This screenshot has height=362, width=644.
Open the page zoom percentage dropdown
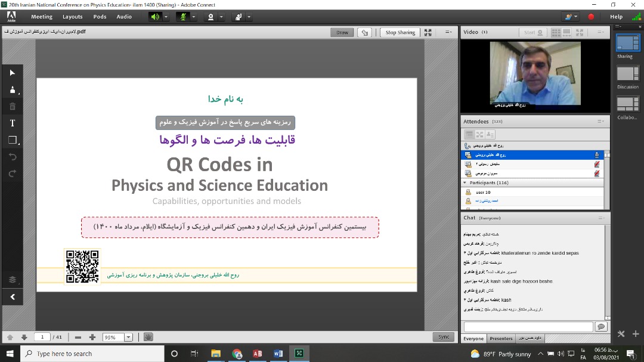pyautogui.click(x=128, y=338)
